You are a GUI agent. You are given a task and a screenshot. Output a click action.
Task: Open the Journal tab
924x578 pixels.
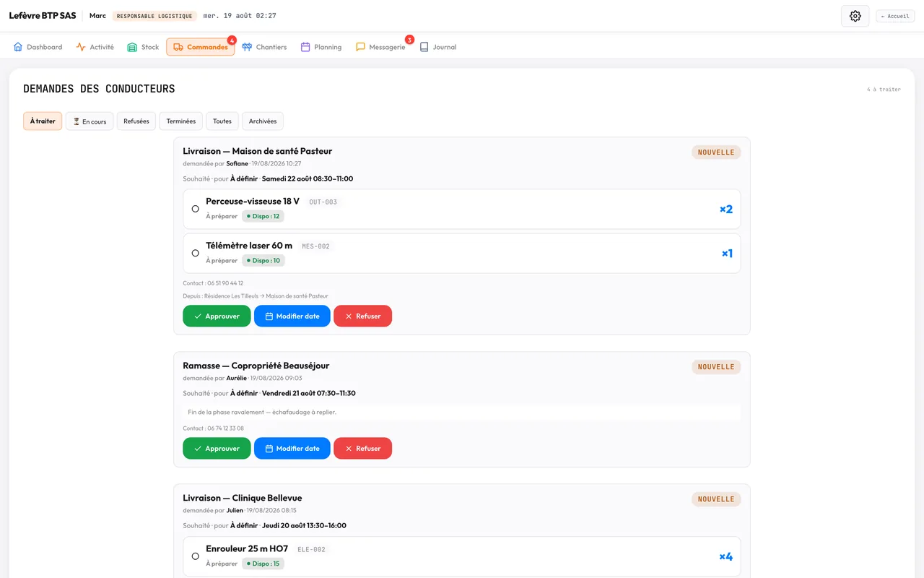tap(438, 47)
